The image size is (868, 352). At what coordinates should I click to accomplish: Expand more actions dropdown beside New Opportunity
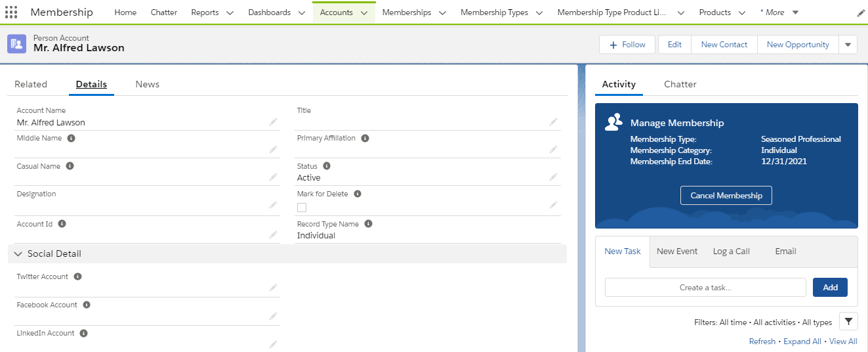pos(848,45)
